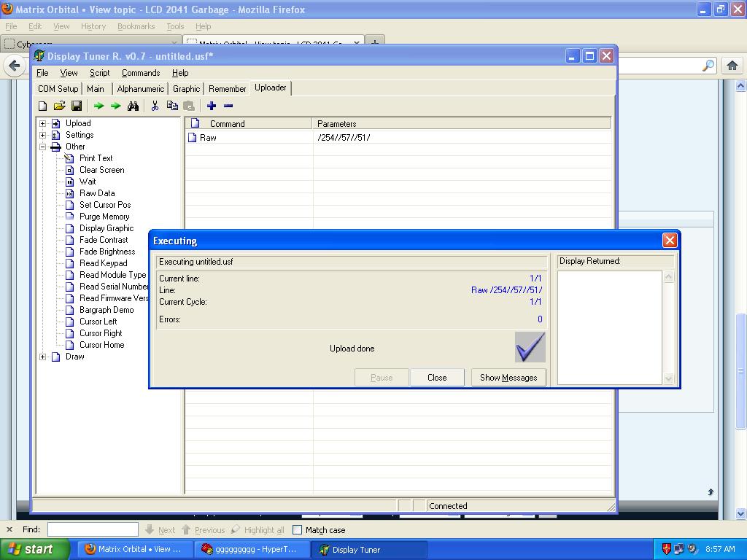
Task: Switch to the Graphic tab
Action: (186, 88)
